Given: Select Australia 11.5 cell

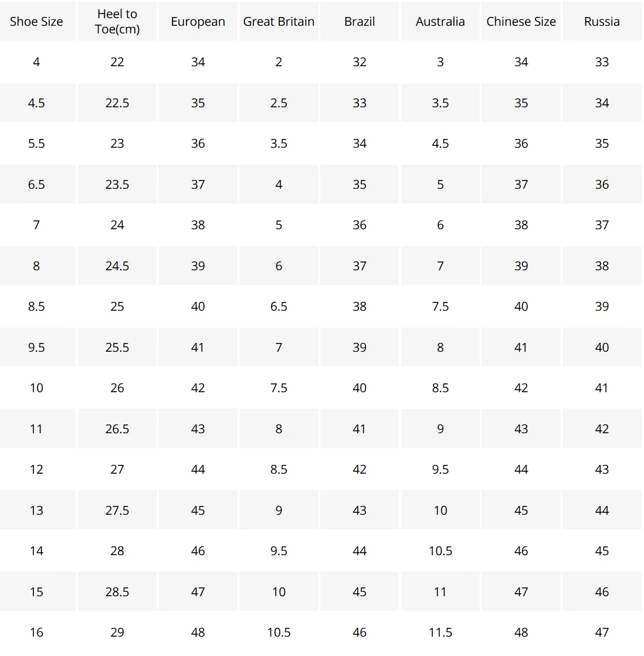Looking at the screenshot, I should pyautogui.click(x=440, y=633).
